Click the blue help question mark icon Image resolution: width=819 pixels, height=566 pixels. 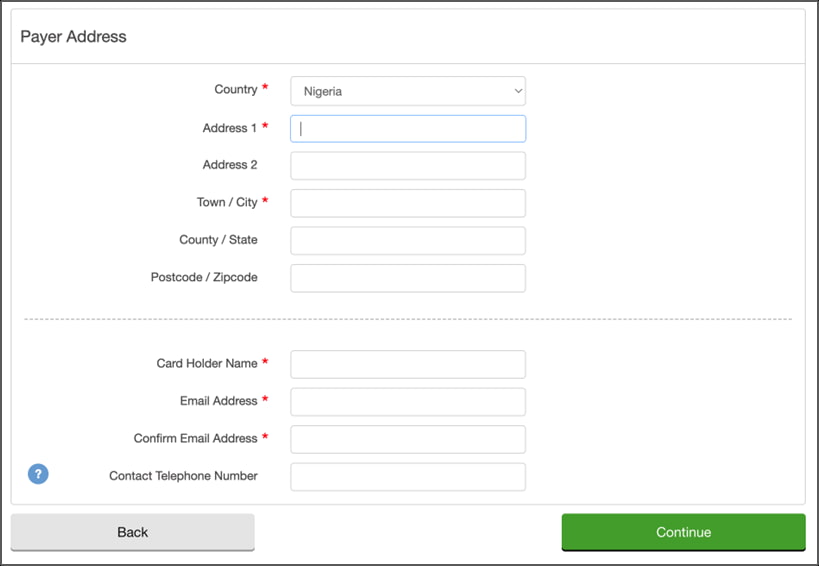pyautogui.click(x=38, y=474)
